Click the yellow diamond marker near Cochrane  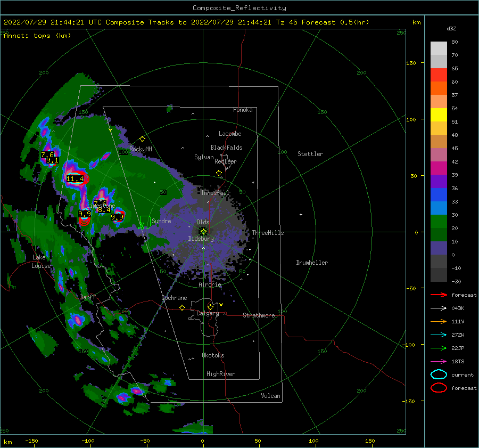(182, 307)
